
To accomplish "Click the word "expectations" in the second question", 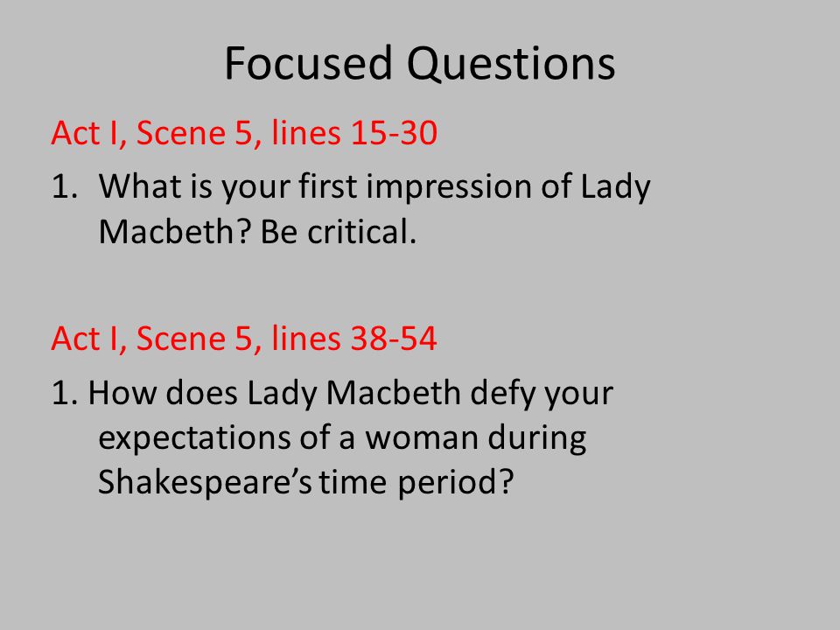I will point(194,438).
